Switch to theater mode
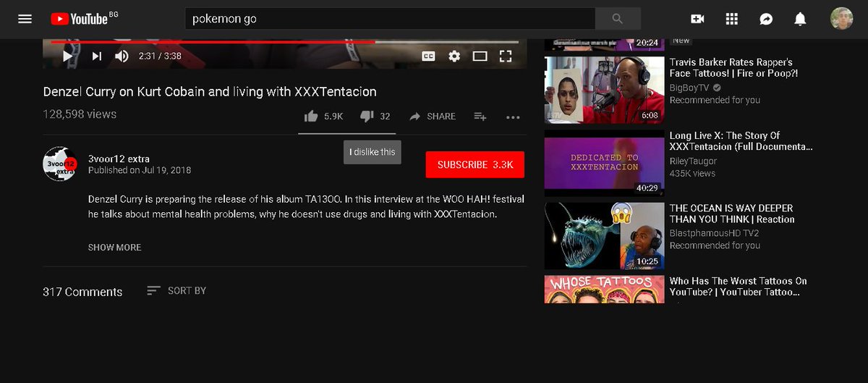The height and width of the screenshot is (383, 868). (480, 56)
